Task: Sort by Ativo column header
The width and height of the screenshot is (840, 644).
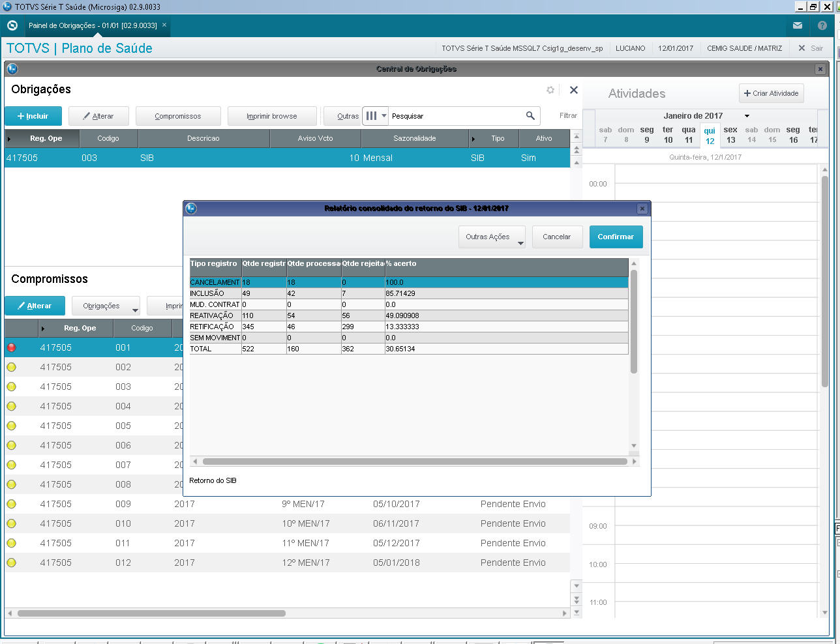Action: pos(544,138)
